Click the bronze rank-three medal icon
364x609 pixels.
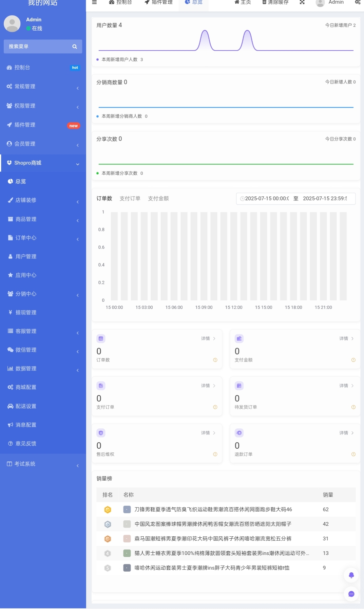pyautogui.click(x=108, y=539)
